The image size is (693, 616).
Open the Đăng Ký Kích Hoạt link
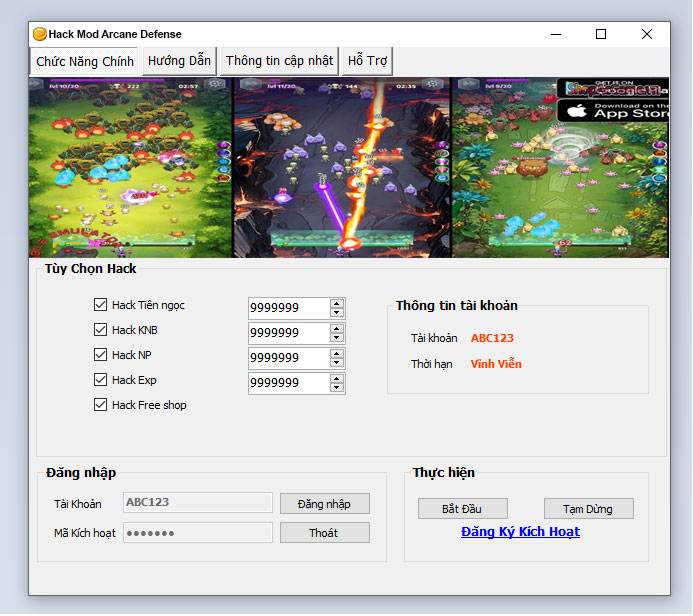[x=520, y=532]
